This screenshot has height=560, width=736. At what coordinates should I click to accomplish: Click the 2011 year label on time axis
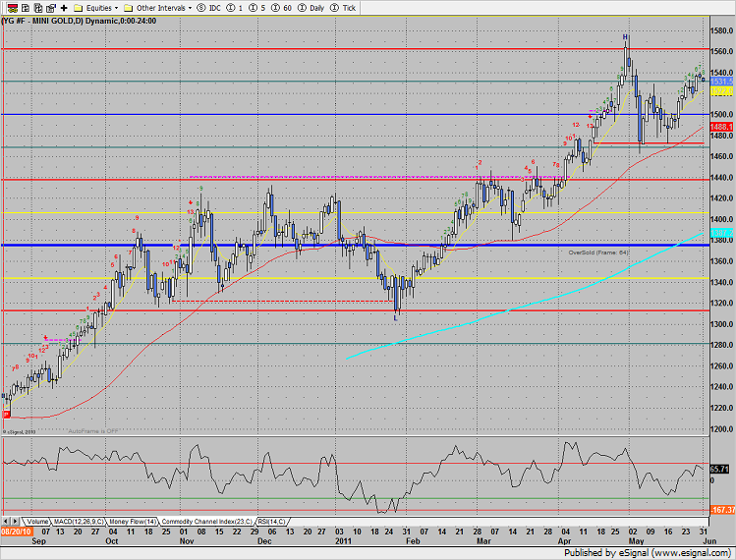(x=343, y=541)
